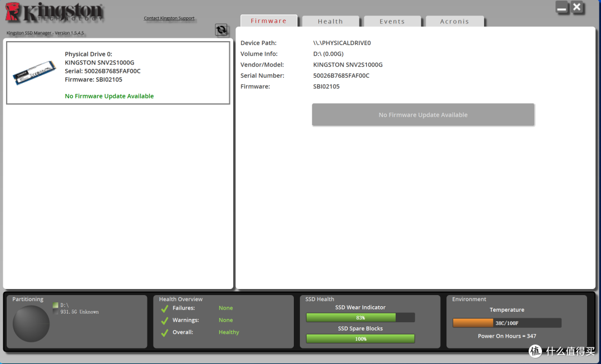Click the SSD Wear Indicator 83% bar
This screenshot has height=364, width=601.
pyautogui.click(x=360, y=317)
